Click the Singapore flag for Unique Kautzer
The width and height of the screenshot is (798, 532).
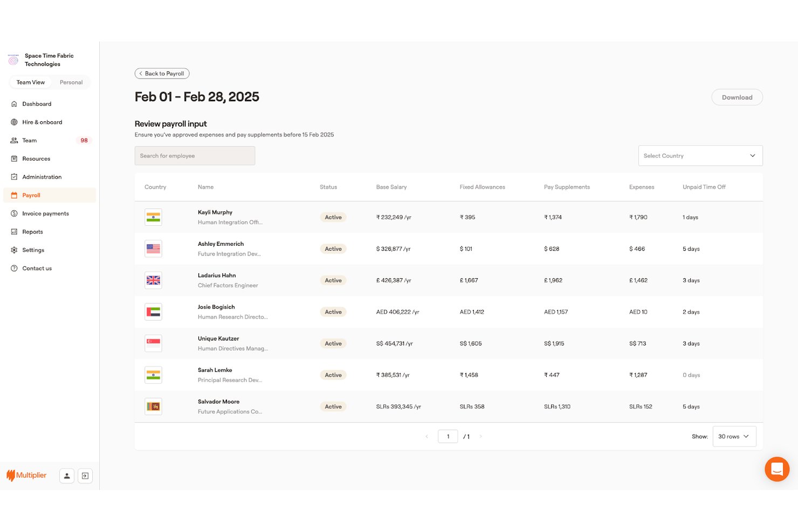point(154,343)
